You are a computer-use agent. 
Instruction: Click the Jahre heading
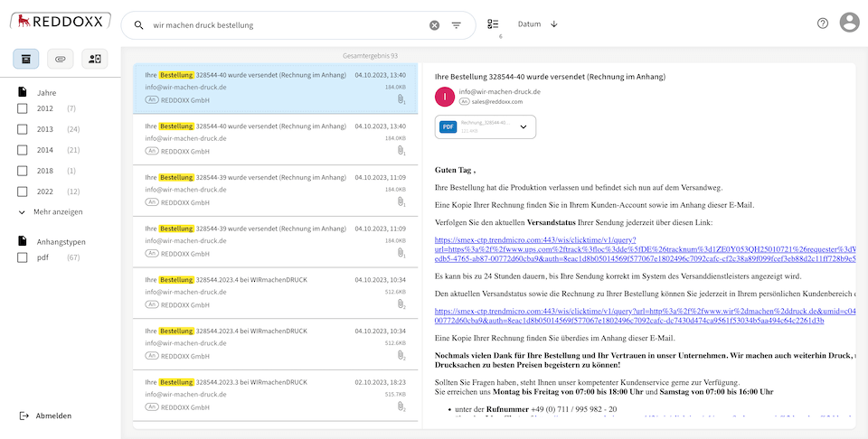point(46,93)
